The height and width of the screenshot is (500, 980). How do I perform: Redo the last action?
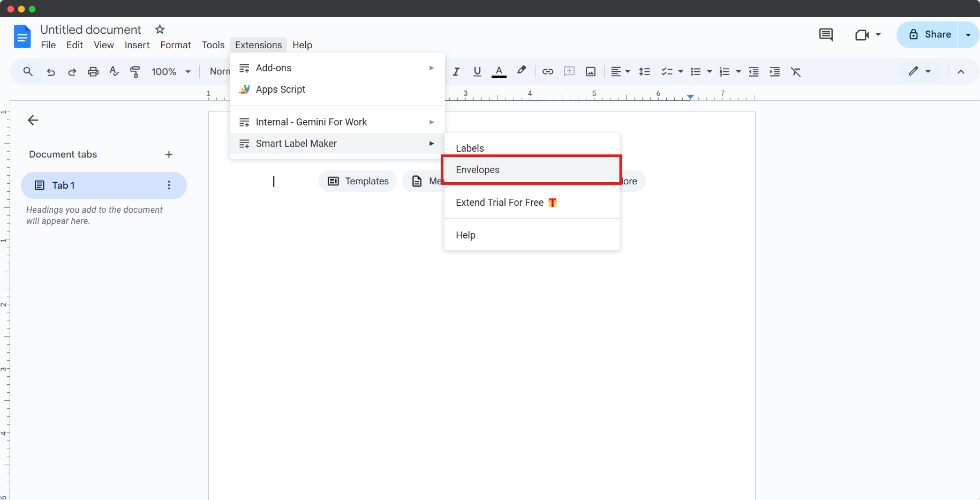click(72, 71)
